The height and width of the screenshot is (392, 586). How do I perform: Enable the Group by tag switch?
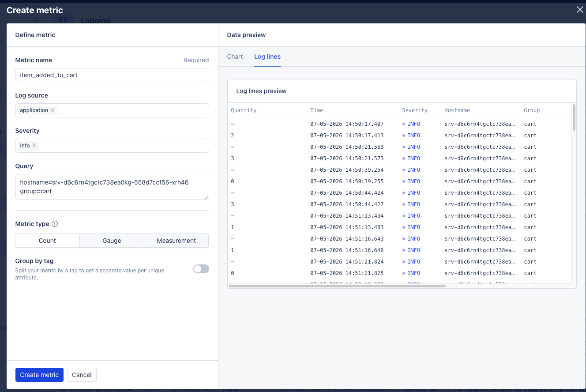point(201,269)
